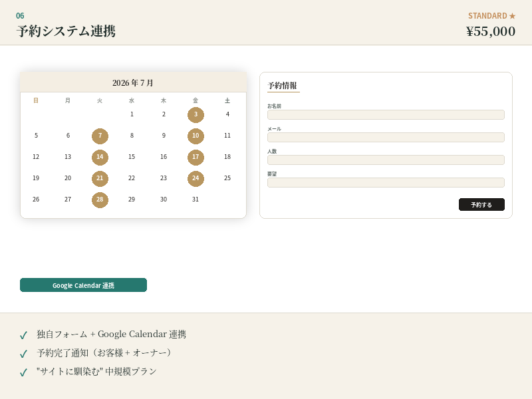Click calendar date 23
532x399 pixels.
[x=164, y=178]
